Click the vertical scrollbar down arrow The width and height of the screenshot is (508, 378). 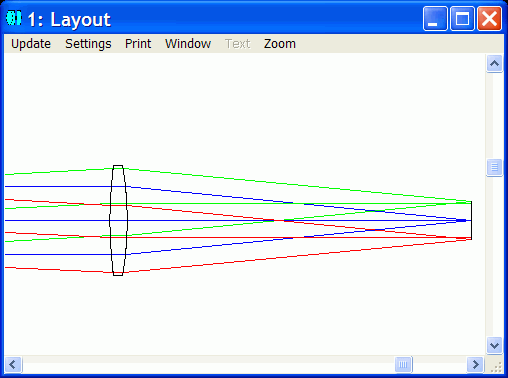494,345
